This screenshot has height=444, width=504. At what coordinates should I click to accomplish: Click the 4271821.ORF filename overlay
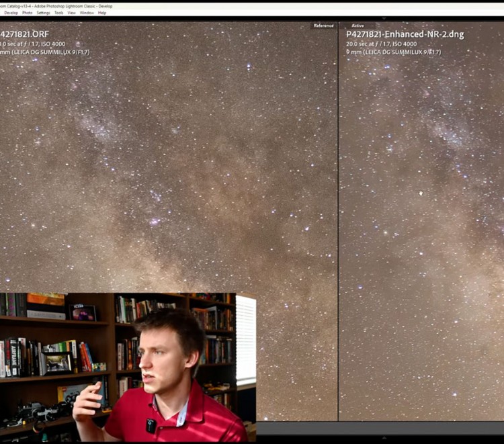pos(24,34)
